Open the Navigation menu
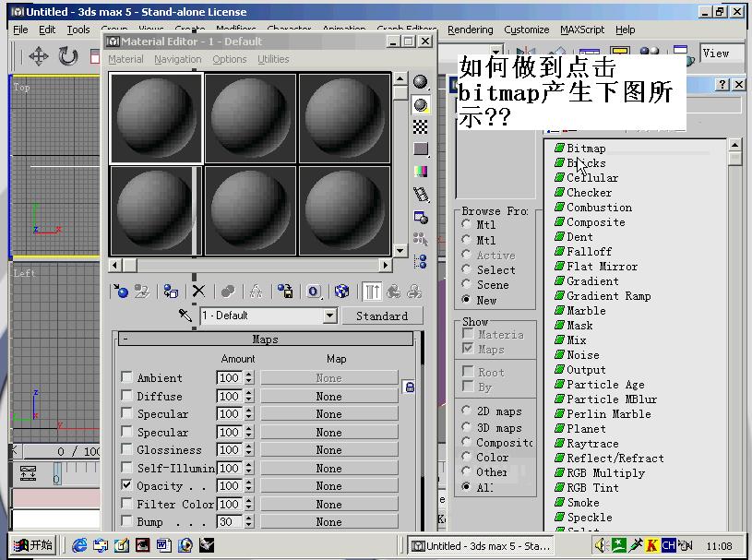 177,59
